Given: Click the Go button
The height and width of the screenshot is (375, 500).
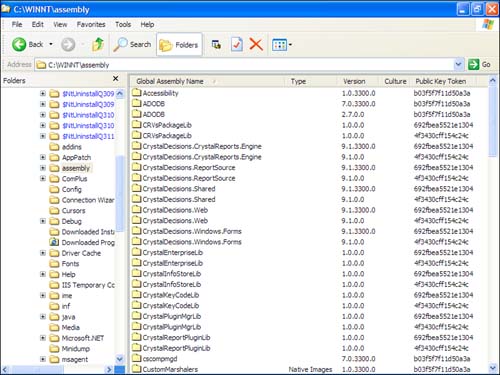Looking at the screenshot, I should [479, 64].
